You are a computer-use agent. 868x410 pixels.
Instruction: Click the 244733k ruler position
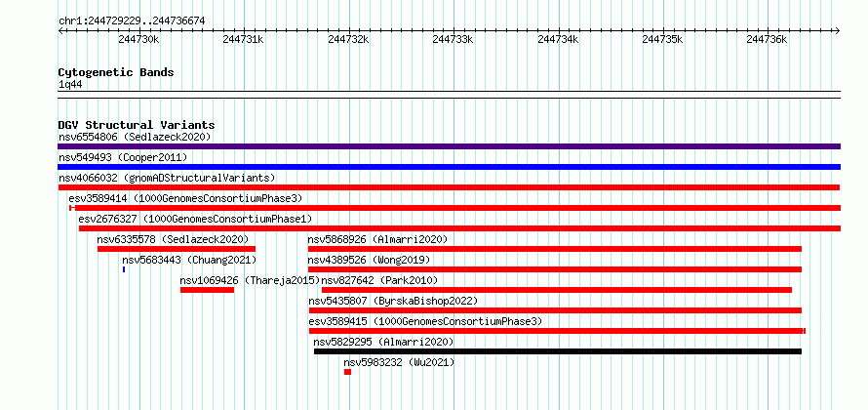click(x=453, y=39)
